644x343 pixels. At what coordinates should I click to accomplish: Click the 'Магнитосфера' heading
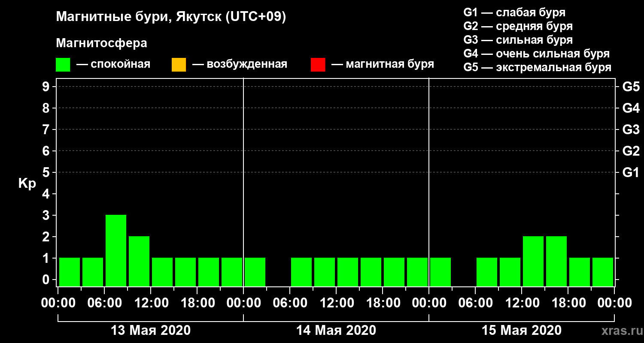(101, 43)
